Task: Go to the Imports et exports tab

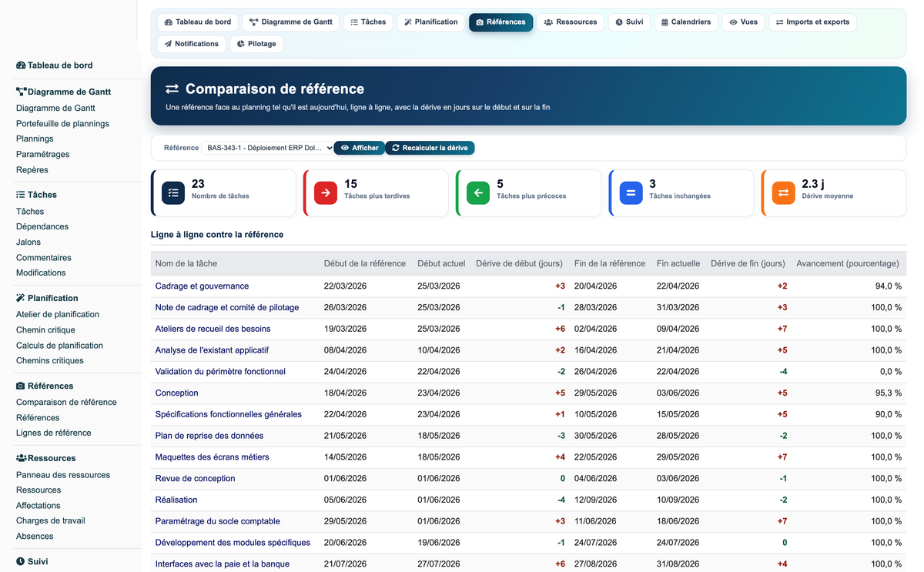Action: [812, 22]
